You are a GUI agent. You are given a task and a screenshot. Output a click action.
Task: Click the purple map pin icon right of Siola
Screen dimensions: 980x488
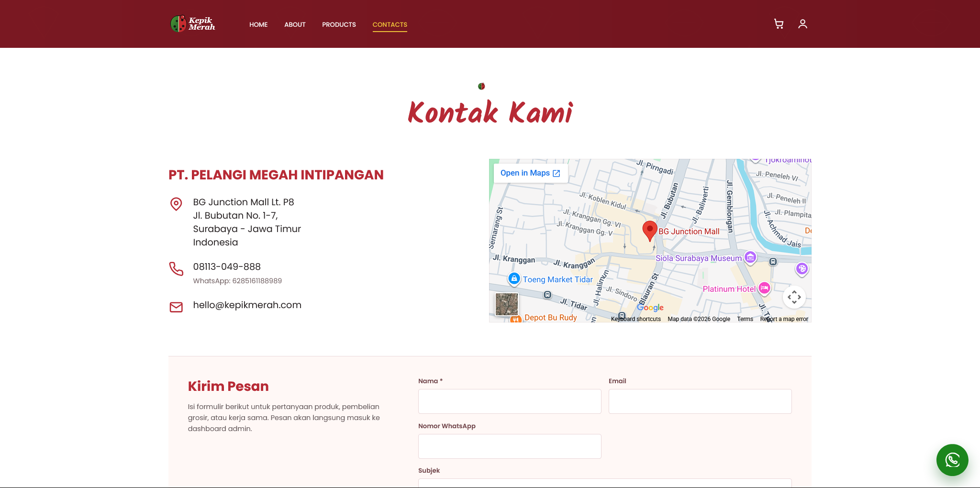802,269
